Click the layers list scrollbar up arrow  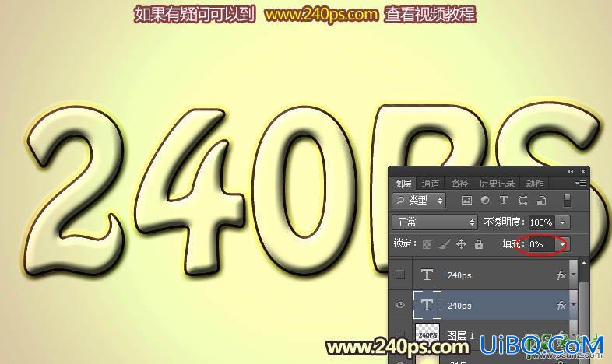point(584,263)
